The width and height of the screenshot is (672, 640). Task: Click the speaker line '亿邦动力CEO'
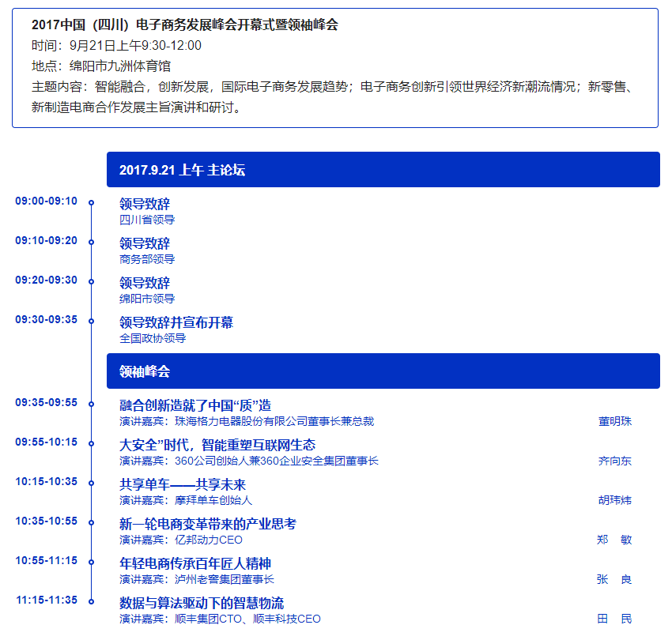[x=181, y=540]
